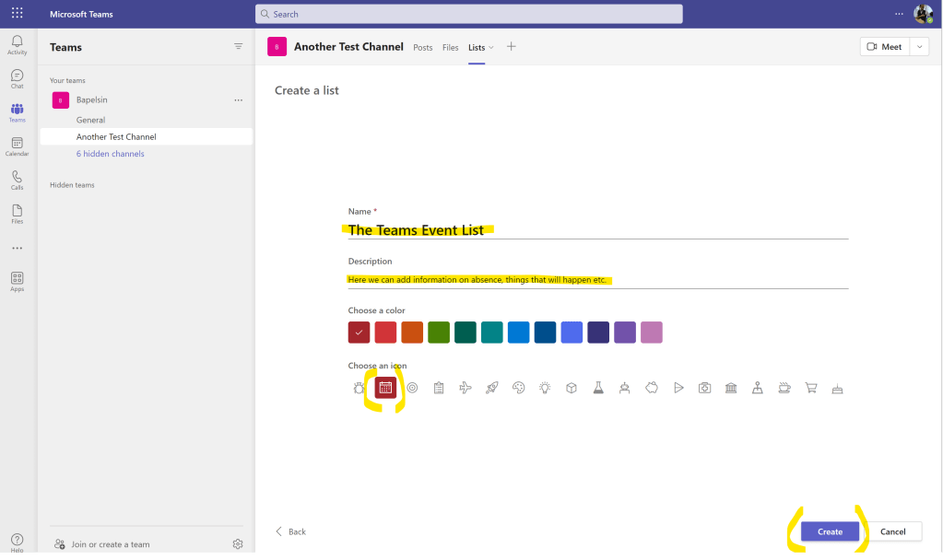Select the selected dark red color swatch
The height and width of the screenshot is (560, 943).
(x=360, y=332)
